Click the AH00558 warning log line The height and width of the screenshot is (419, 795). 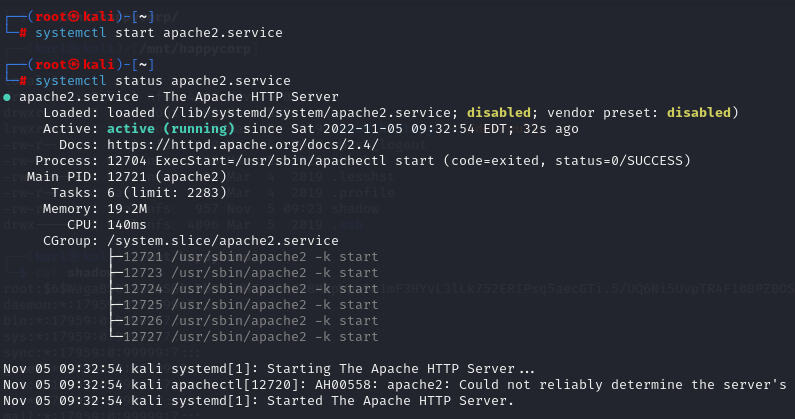[395, 385]
